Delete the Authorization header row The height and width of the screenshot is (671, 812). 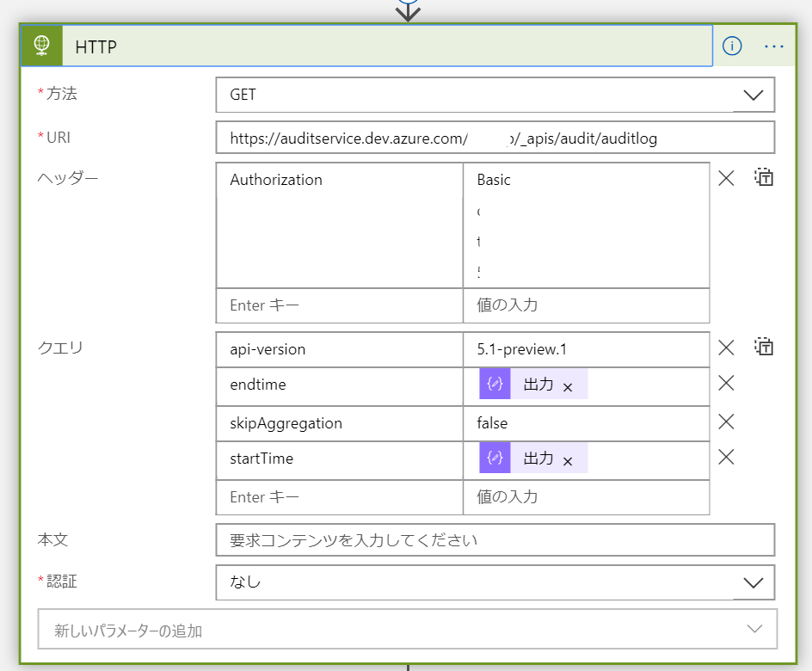726,179
